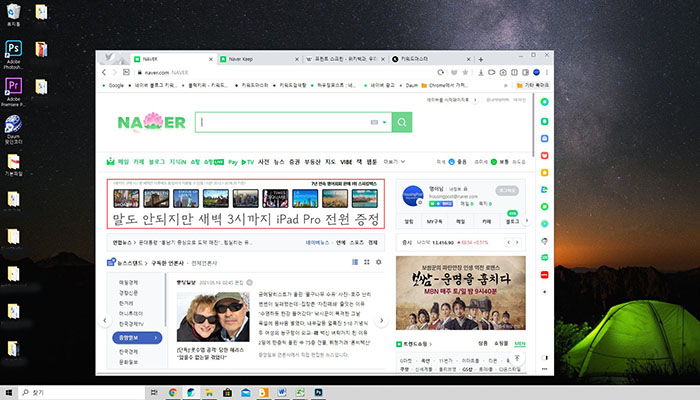
Task: Open the Google bookmark
Action: [x=113, y=85]
